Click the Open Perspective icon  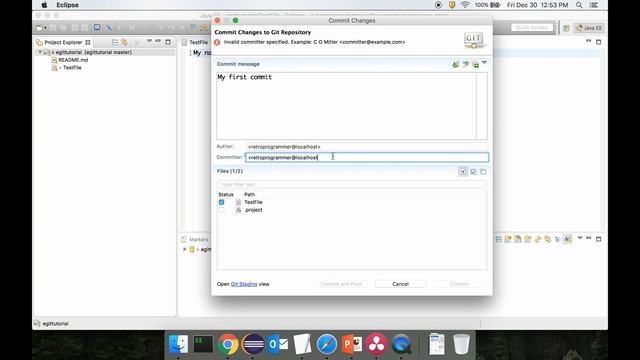pyautogui.click(x=566, y=28)
